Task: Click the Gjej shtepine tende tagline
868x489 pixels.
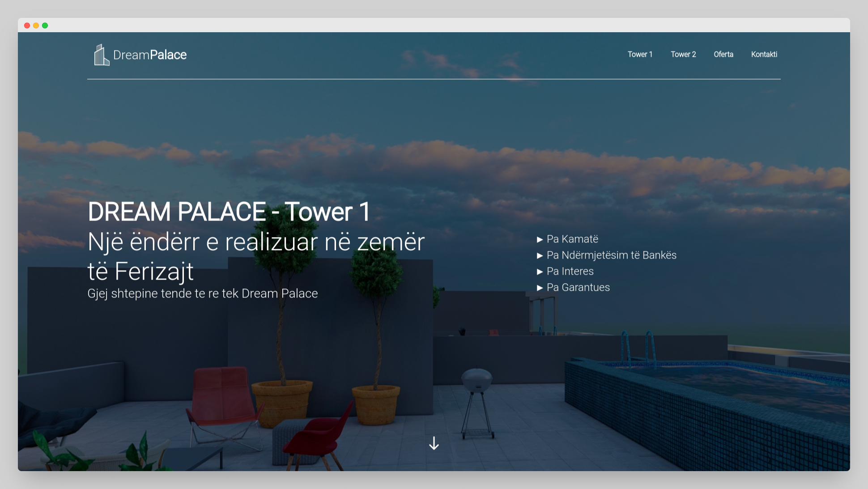Action: [x=203, y=293]
